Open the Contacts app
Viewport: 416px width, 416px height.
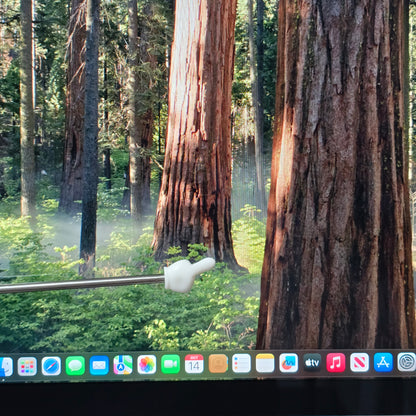pyautogui.click(x=218, y=364)
